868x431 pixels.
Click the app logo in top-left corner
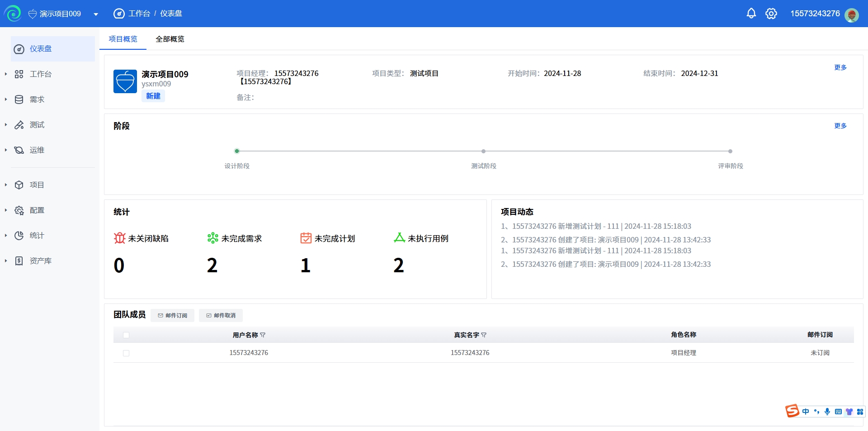(x=13, y=14)
